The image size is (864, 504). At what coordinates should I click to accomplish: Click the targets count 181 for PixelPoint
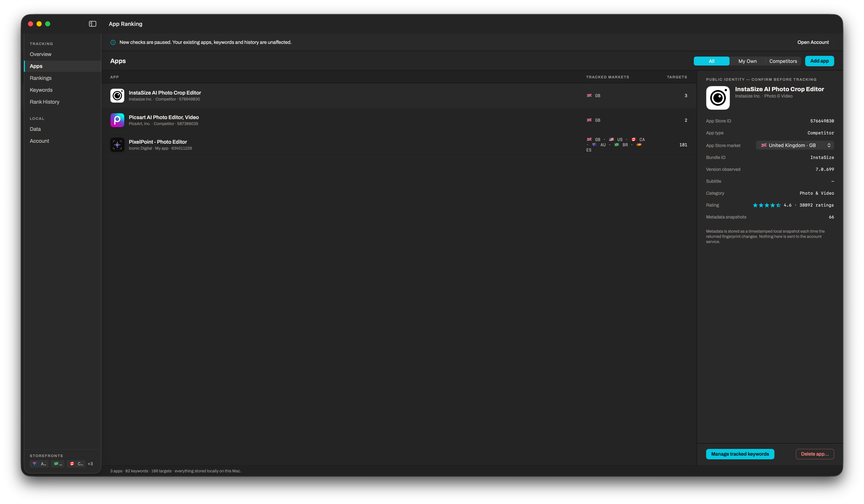click(683, 145)
